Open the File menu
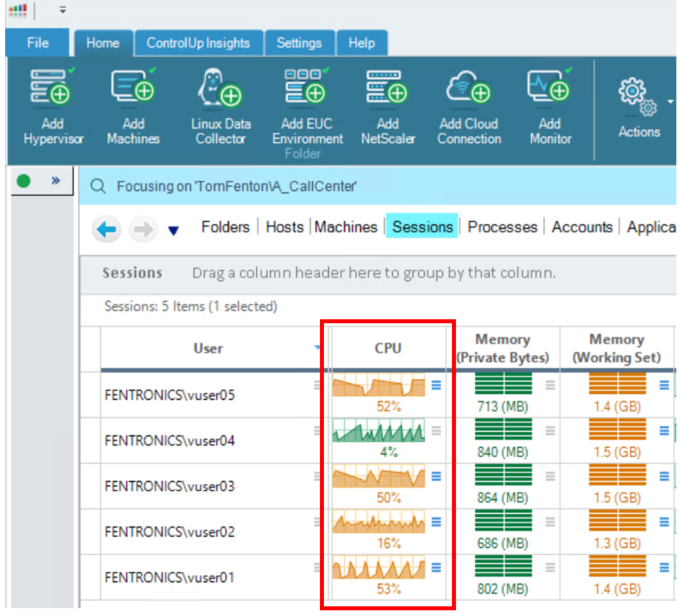 (x=37, y=43)
